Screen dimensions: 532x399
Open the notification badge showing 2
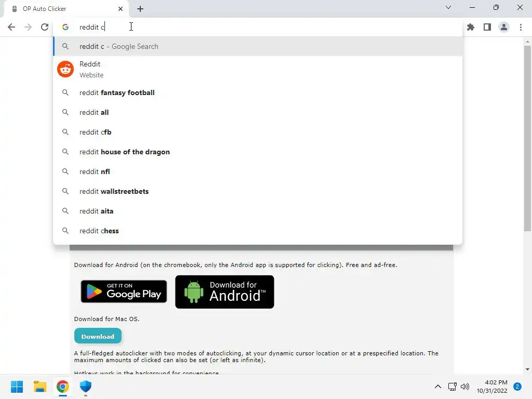[x=517, y=387]
